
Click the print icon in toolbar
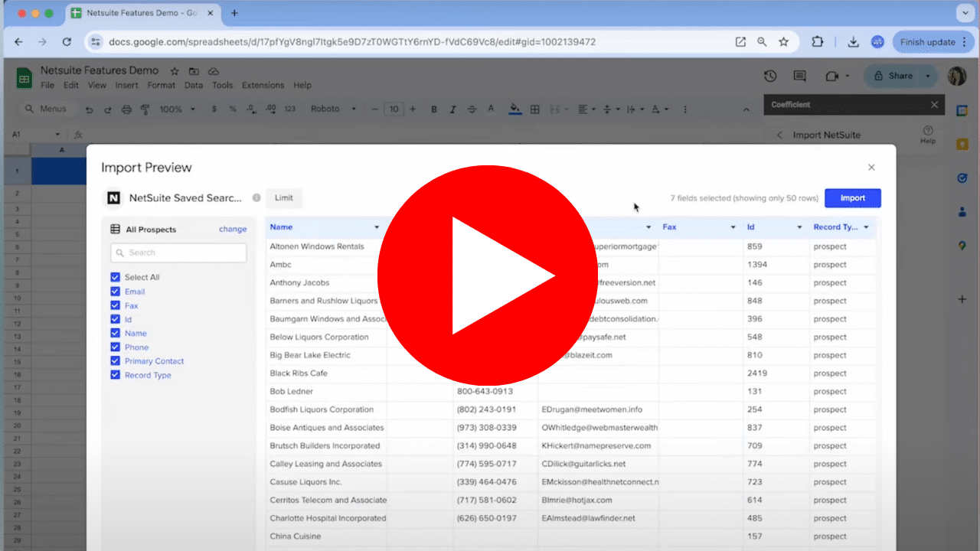(127, 109)
